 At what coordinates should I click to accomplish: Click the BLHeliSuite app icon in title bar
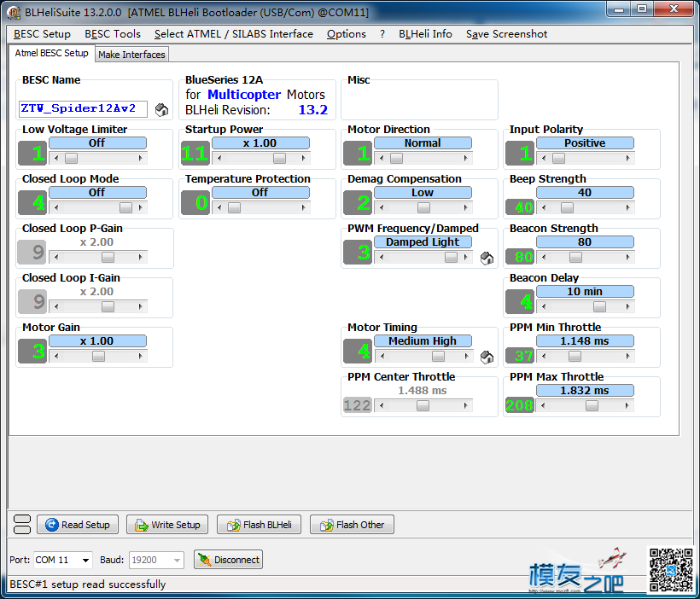coord(14,13)
